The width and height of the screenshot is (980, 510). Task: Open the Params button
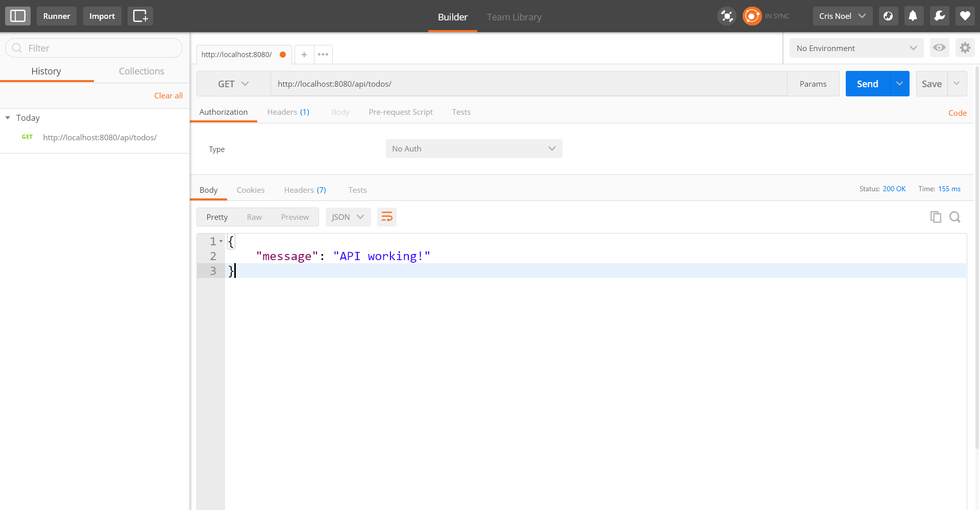813,84
